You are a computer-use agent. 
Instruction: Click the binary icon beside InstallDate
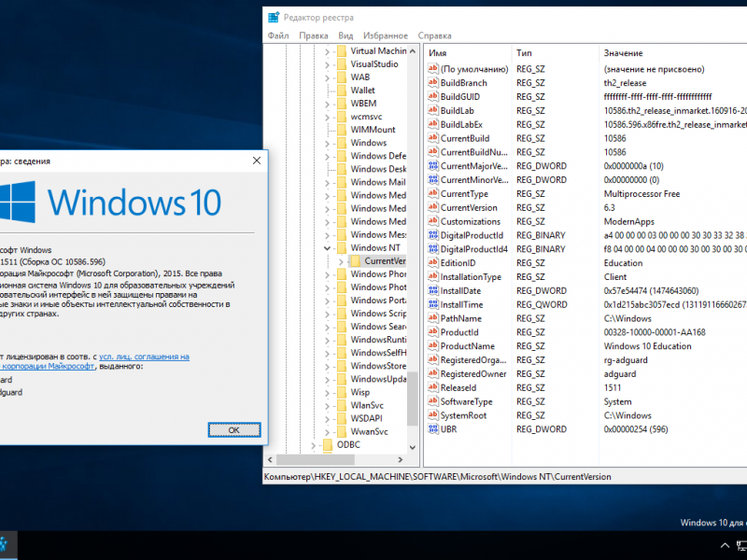pyautogui.click(x=433, y=290)
